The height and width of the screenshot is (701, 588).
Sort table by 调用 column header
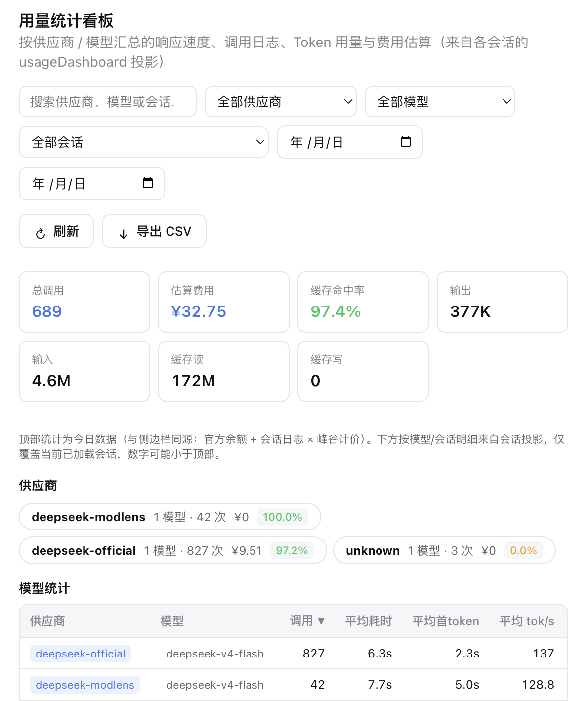pos(307,621)
